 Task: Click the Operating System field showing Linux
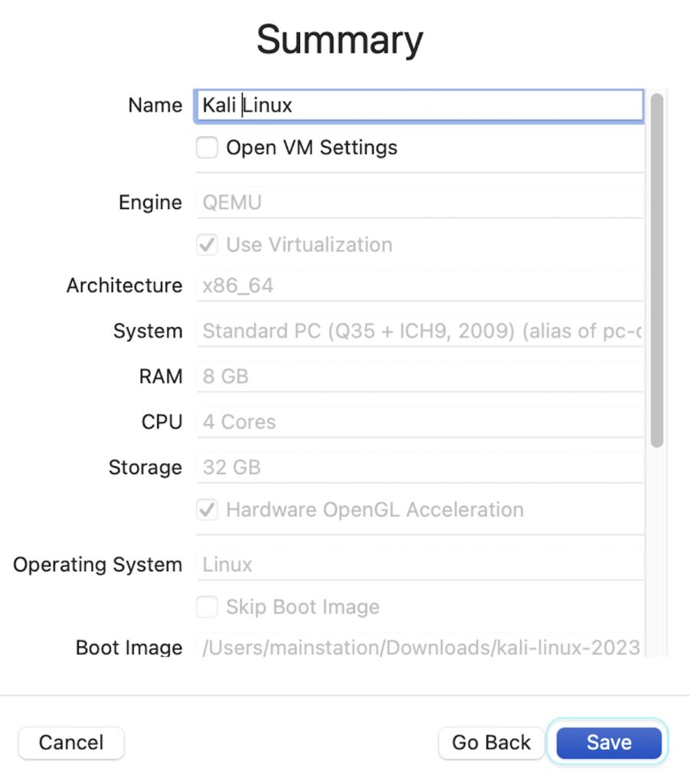pyautogui.click(x=420, y=565)
